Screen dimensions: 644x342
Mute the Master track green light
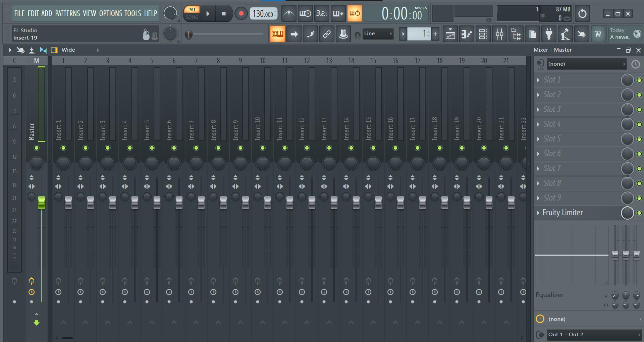tap(37, 148)
